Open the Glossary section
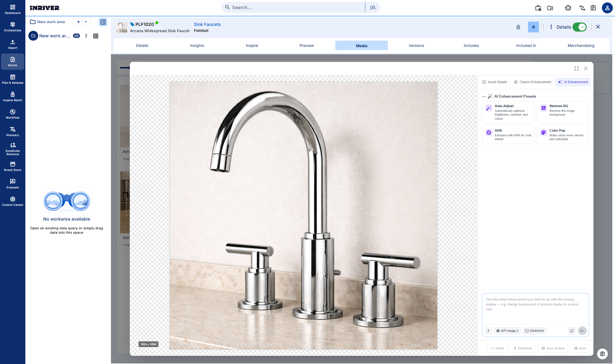This screenshot has height=364, width=615. tap(13, 131)
